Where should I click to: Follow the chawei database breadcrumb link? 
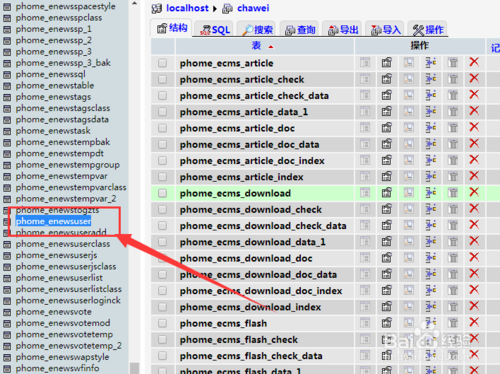[x=253, y=8]
